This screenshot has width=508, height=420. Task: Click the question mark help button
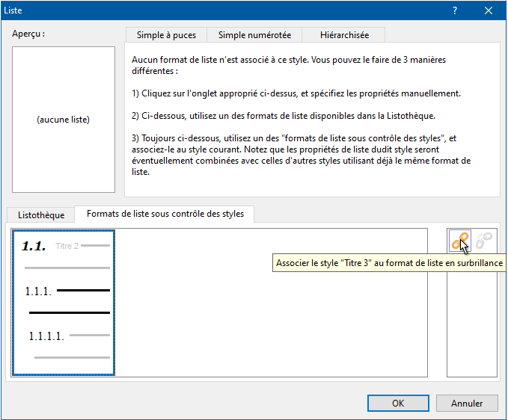(x=454, y=10)
